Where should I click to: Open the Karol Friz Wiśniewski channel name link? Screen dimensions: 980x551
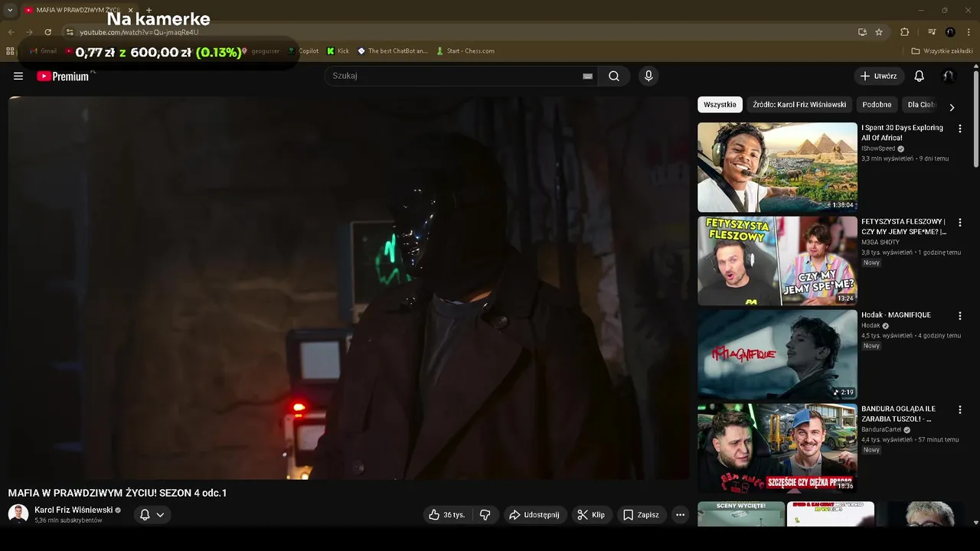(73, 510)
